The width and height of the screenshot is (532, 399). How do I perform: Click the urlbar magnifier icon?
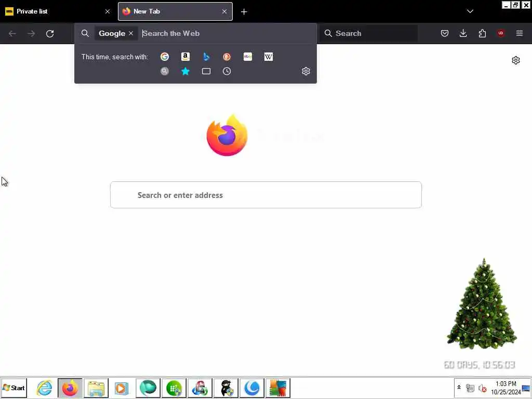click(x=85, y=33)
